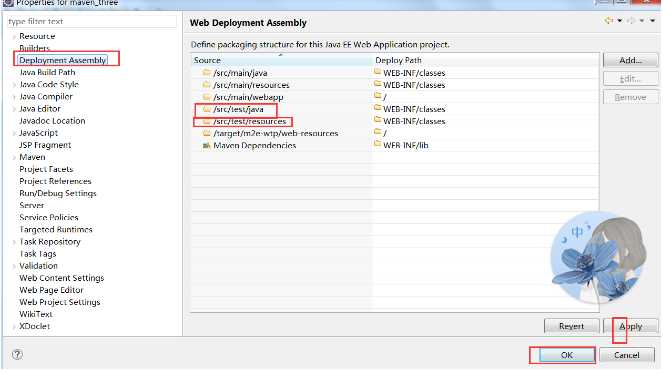Expand the Task Repository node

pyautogui.click(x=14, y=242)
